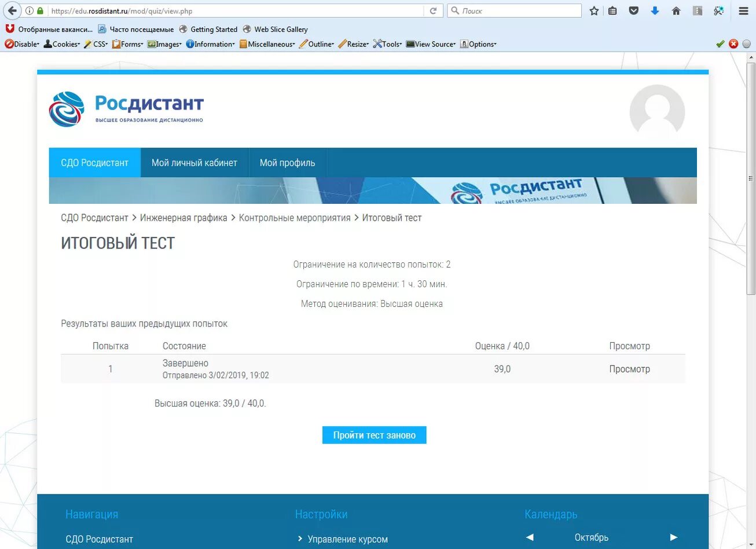Open the Outline dropdown menu
Image resolution: width=756 pixels, height=549 pixels.
point(317,44)
